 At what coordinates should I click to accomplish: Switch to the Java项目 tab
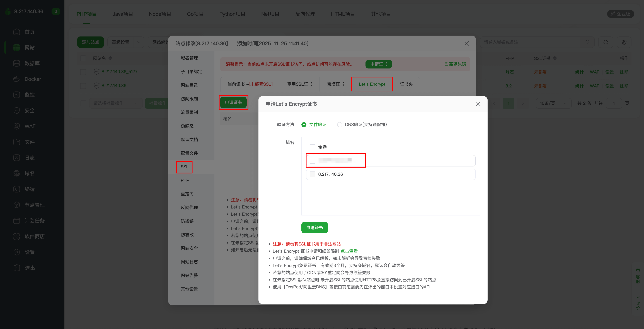123,14
